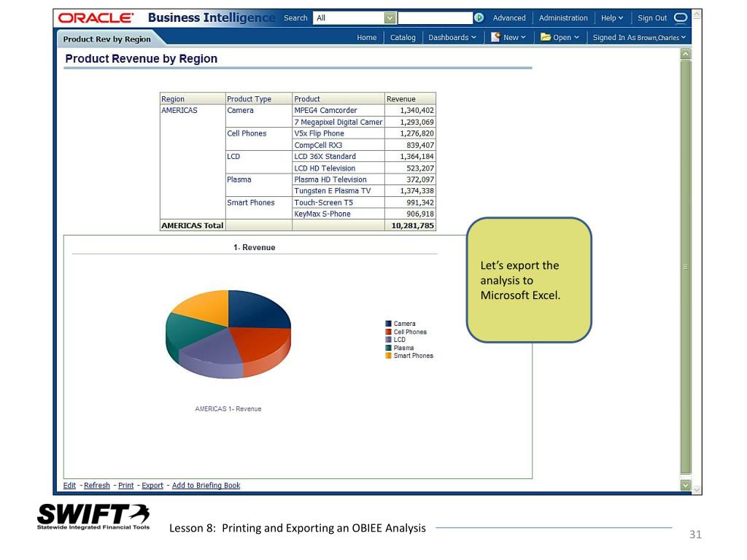Open the Catalog page
747x560 pixels.
click(403, 38)
